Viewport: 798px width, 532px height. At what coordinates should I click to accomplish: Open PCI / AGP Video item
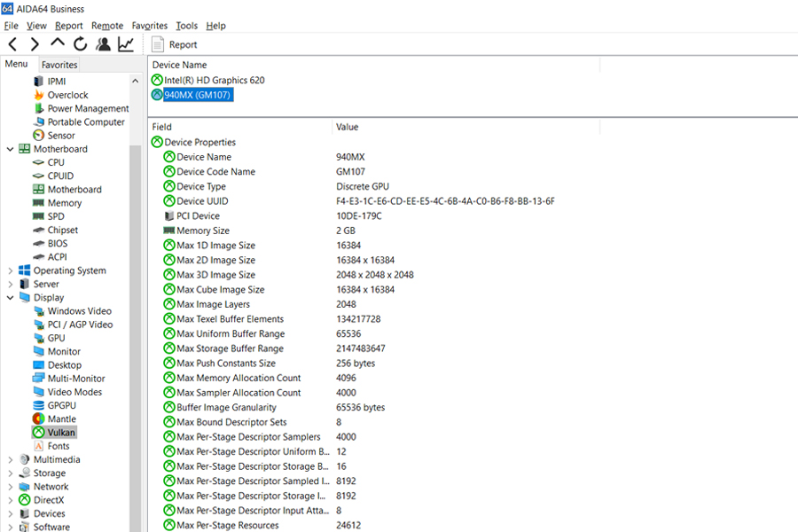(x=80, y=325)
